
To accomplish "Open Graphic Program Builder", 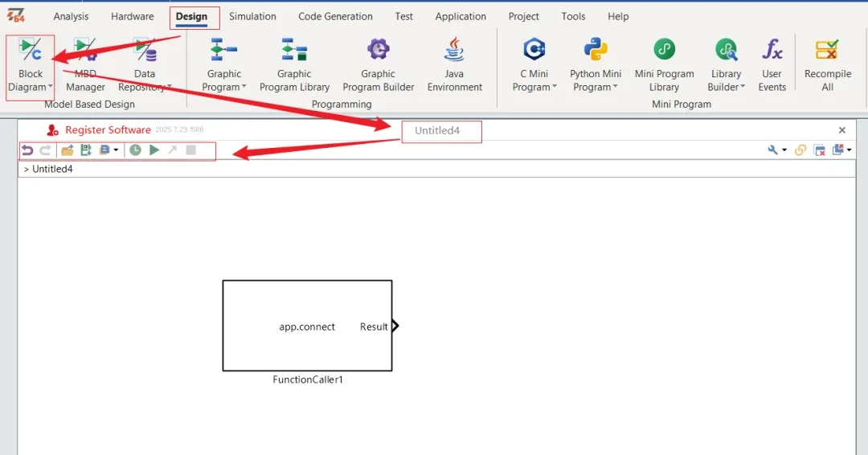I will tap(378, 64).
